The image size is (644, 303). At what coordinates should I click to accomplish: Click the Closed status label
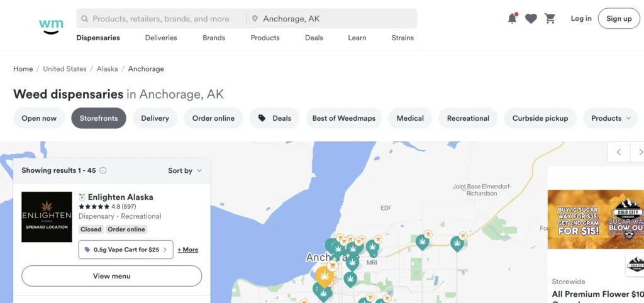pyautogui.click(x=91, y=229)
